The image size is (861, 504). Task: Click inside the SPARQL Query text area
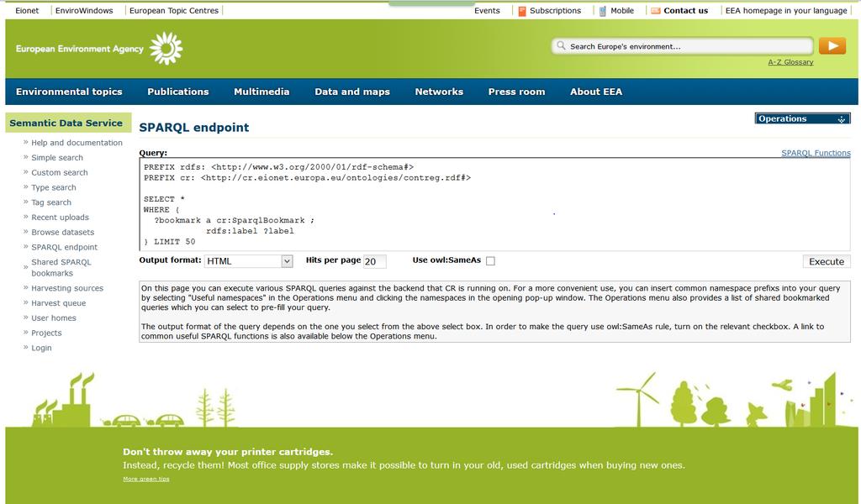[x=494, y=204]
